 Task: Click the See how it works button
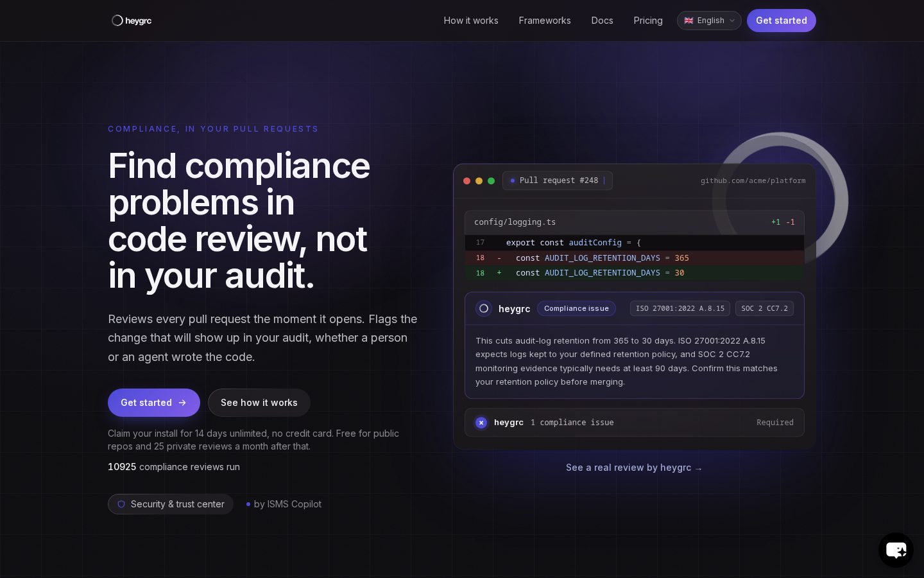[x=259, y=403]
